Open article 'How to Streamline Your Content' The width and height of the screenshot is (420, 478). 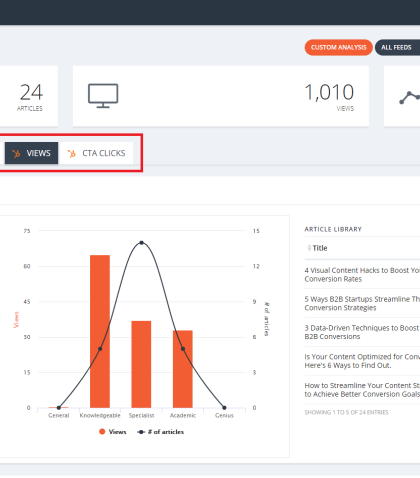coord(362,390)
